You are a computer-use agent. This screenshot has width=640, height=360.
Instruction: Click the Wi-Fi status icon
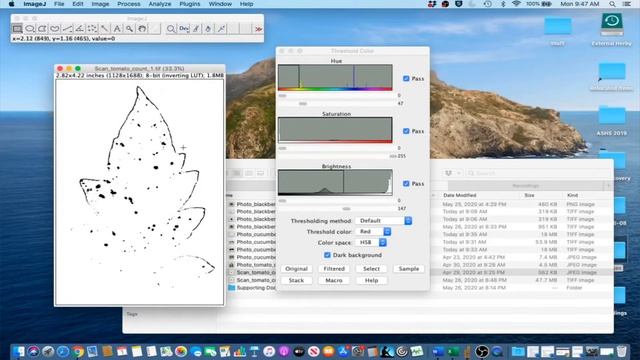[x=516, y=4]
